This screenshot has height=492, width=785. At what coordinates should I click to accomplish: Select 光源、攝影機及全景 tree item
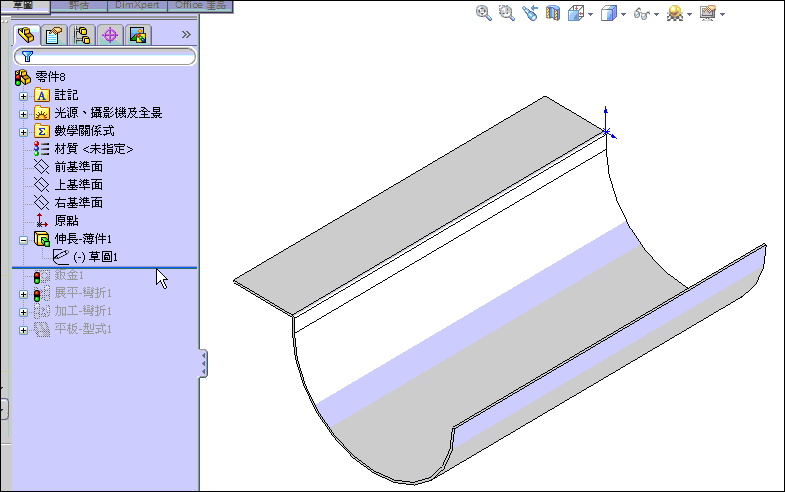point(108,113)
